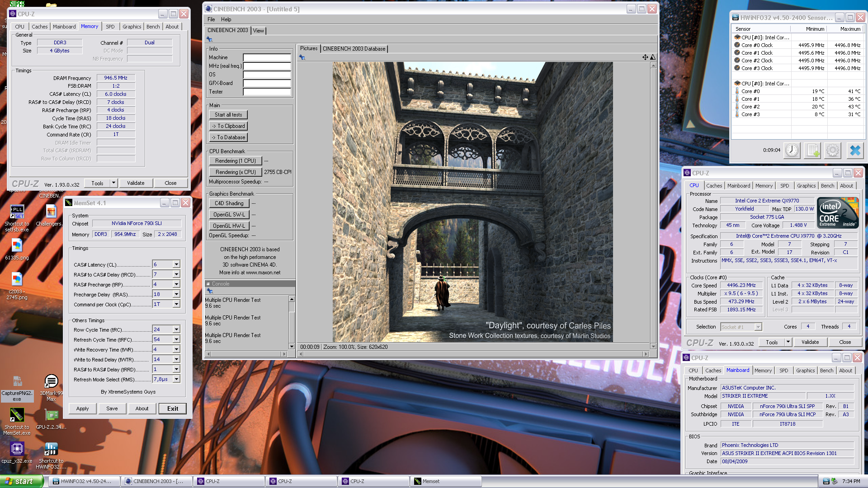Viewport: 868px width, 488px height.
Task: Click HWiNFO tray icon in system tray
Action: click(826, 481)
